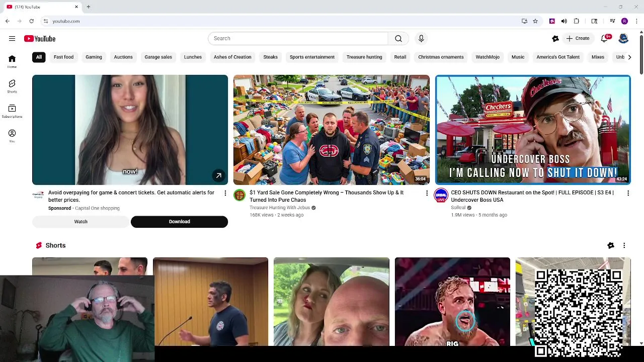This screenshot has width=644, height=362.
Task: Open the browser extensions puzzle icon
Action: [577, 21]
